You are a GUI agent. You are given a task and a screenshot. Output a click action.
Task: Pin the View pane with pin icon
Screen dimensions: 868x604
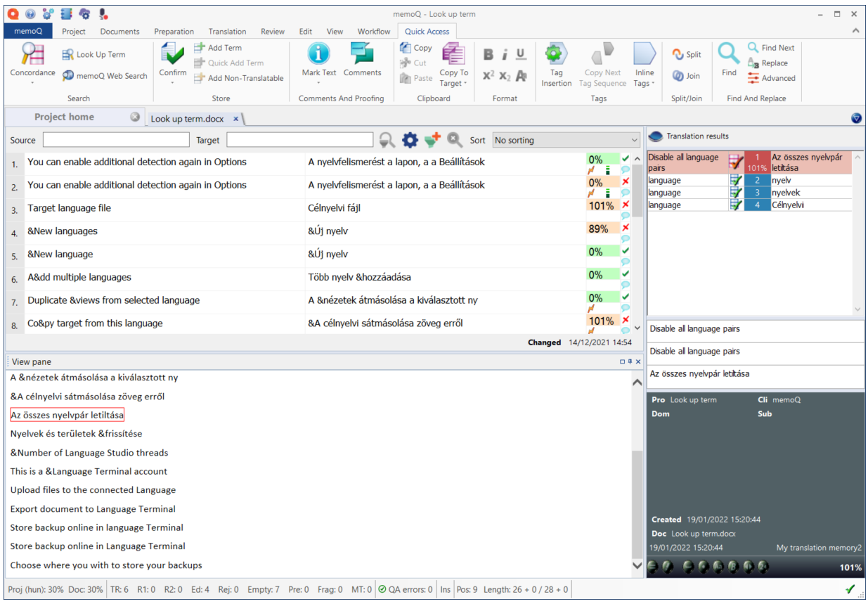point(630,361)
